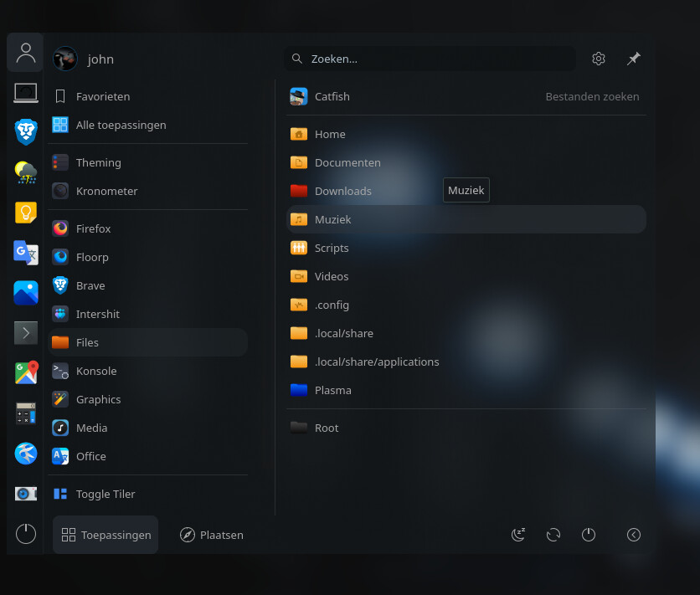
Task: Click the sleep moon icon
Action: (x=518, y=535)
